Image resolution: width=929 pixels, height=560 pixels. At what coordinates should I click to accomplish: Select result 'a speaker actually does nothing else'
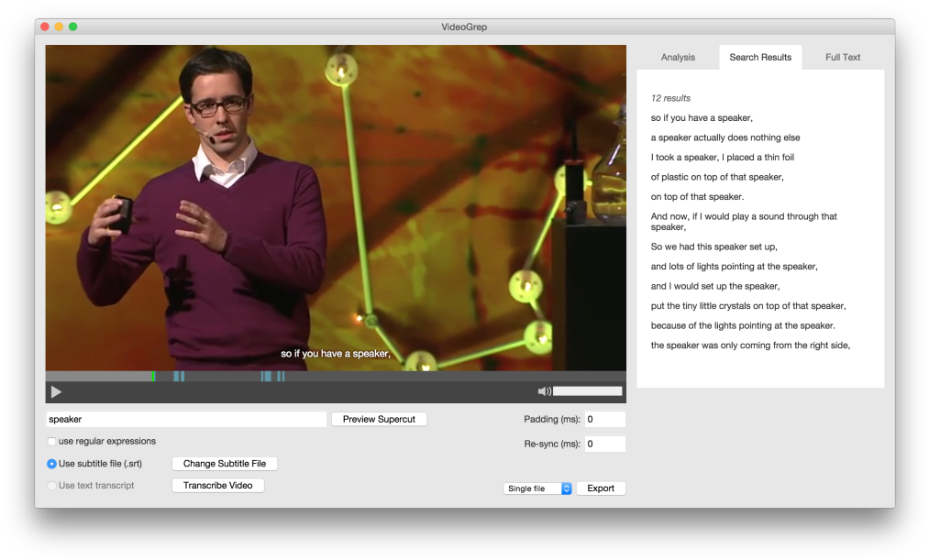[725, 137]
